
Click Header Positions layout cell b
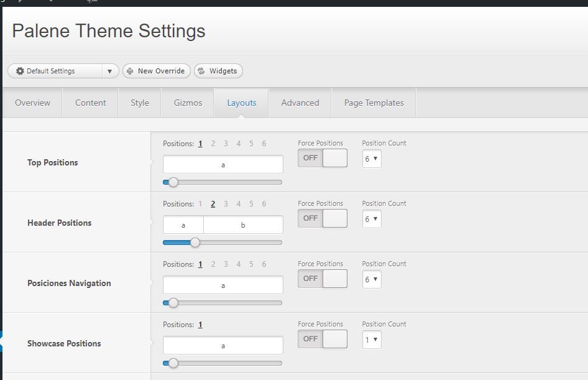(x=243, y=225)
